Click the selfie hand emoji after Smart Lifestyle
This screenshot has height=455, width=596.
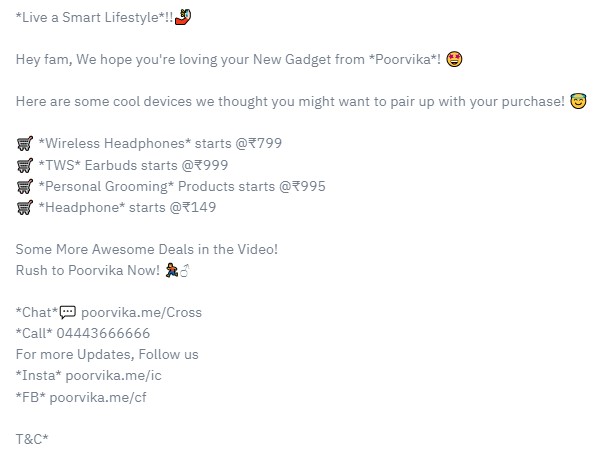183,17
